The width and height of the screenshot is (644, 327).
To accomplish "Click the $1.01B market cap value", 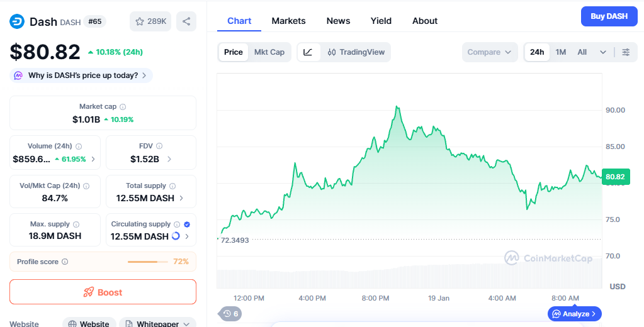I will point(86,119).
